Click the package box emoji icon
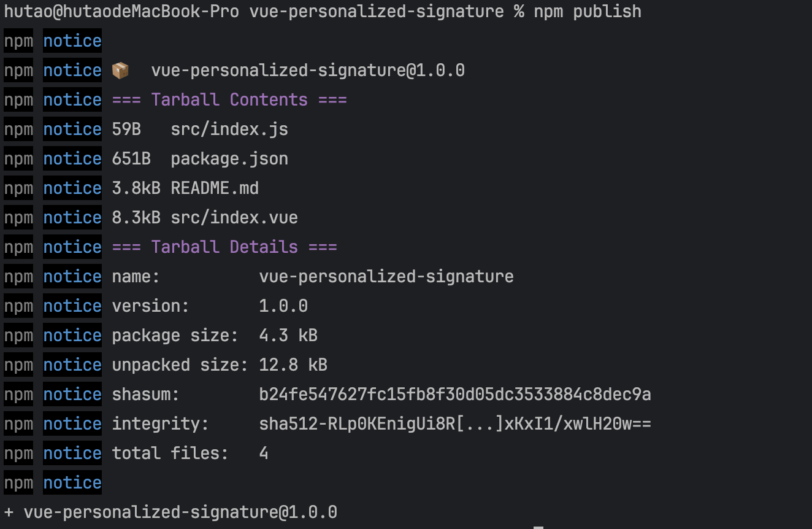 point(120,71)
